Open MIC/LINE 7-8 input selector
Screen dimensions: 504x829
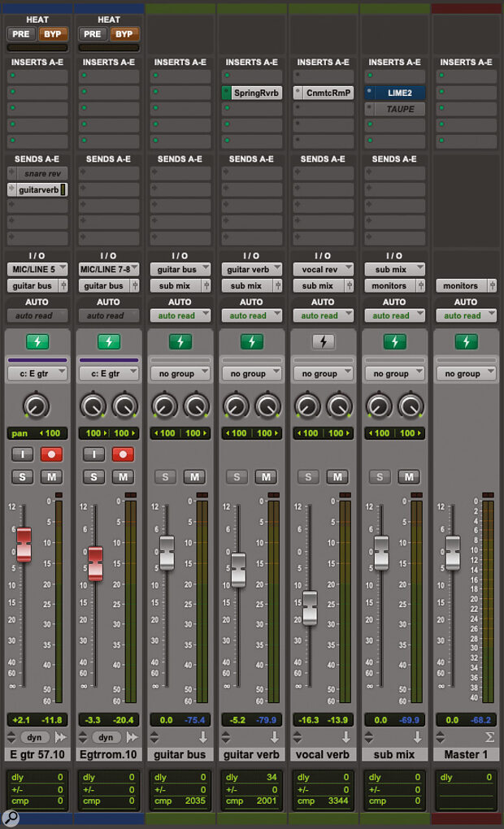109,269
